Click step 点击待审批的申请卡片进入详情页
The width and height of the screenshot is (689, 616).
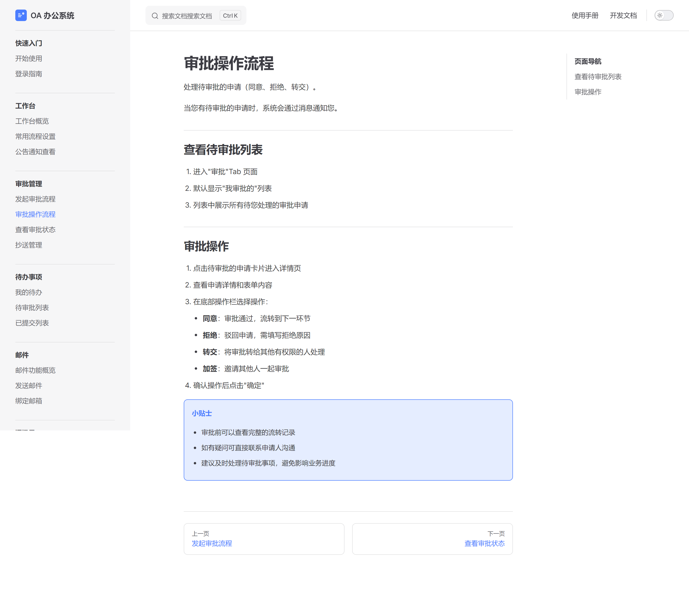point(247,268)
